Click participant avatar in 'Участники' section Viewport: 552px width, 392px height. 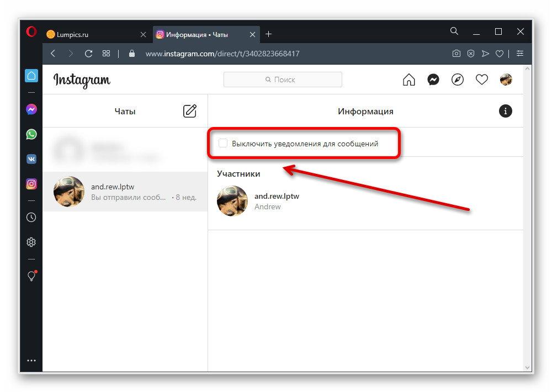click(232, 201)
